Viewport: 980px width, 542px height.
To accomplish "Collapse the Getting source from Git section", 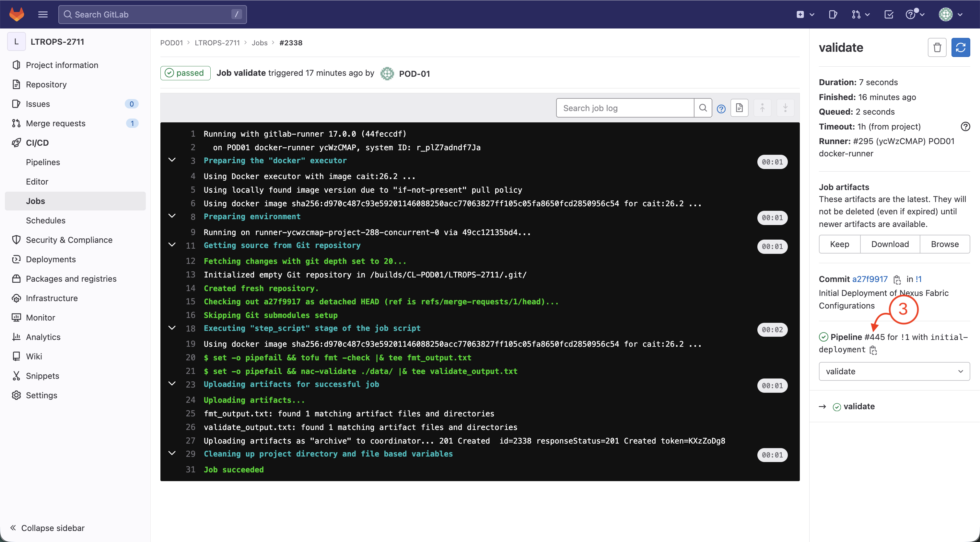I will 172,245.
